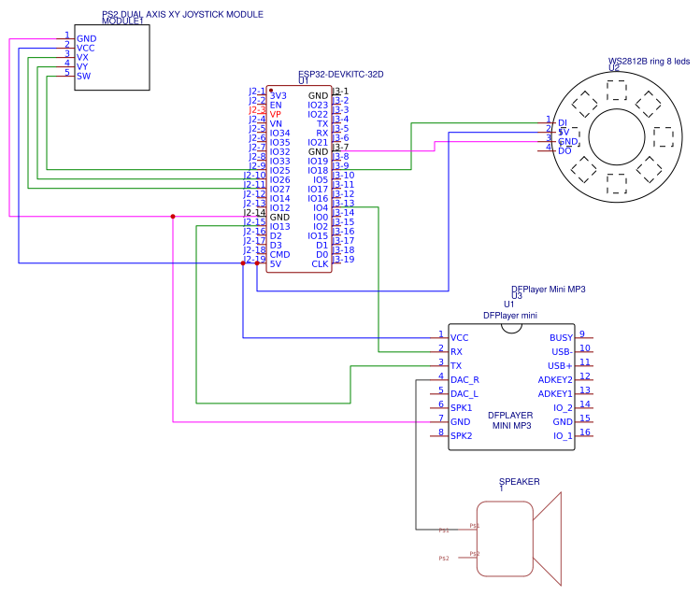Select the 3V3 pin on the ESP32
Viewport: 700px width, 595px height.
tap(278, 96)
